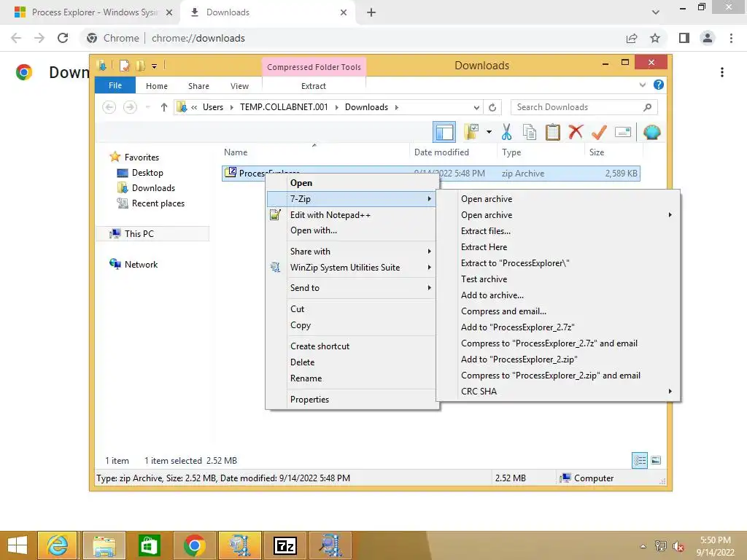Image resolution: width=747 pixels, height=560 pixels.
Task: Switch to details view icon in status bar
Action: [x=639, y=460]
